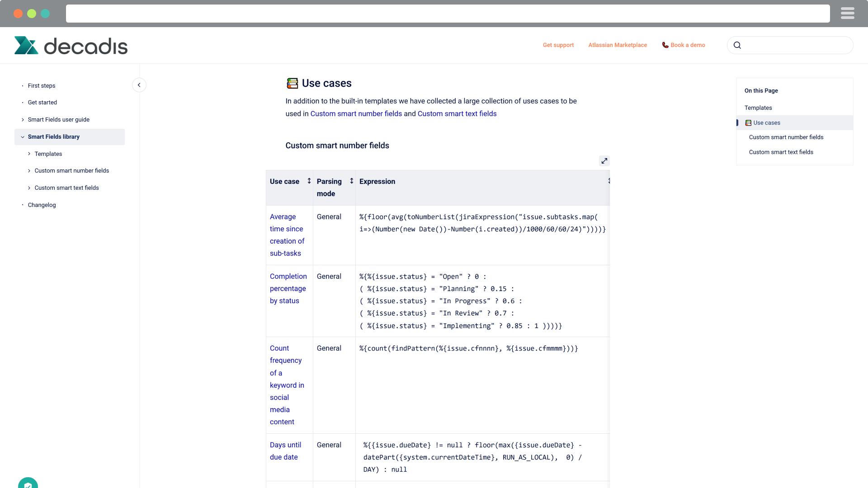Expand Custom smart text fields tree item

click(x=29, y=188)
